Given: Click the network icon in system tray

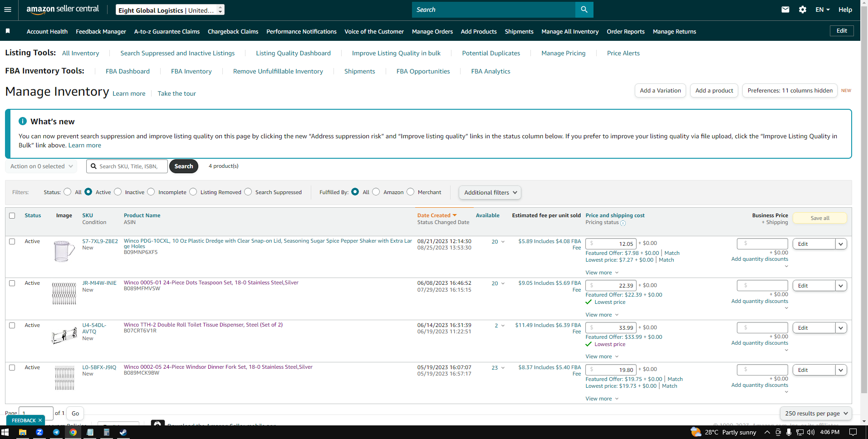Looking at the screenshot, I should 800,432.
